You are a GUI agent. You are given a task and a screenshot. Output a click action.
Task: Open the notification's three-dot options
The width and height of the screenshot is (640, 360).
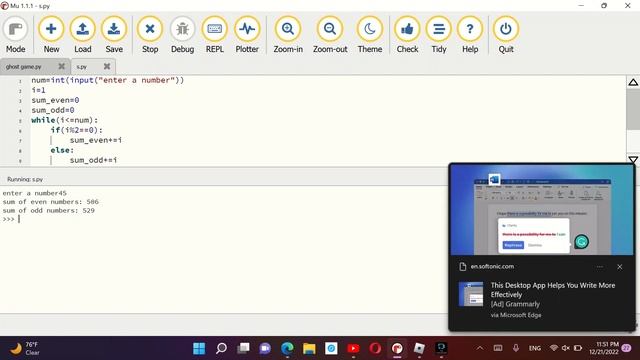click(x=600, y=267)
